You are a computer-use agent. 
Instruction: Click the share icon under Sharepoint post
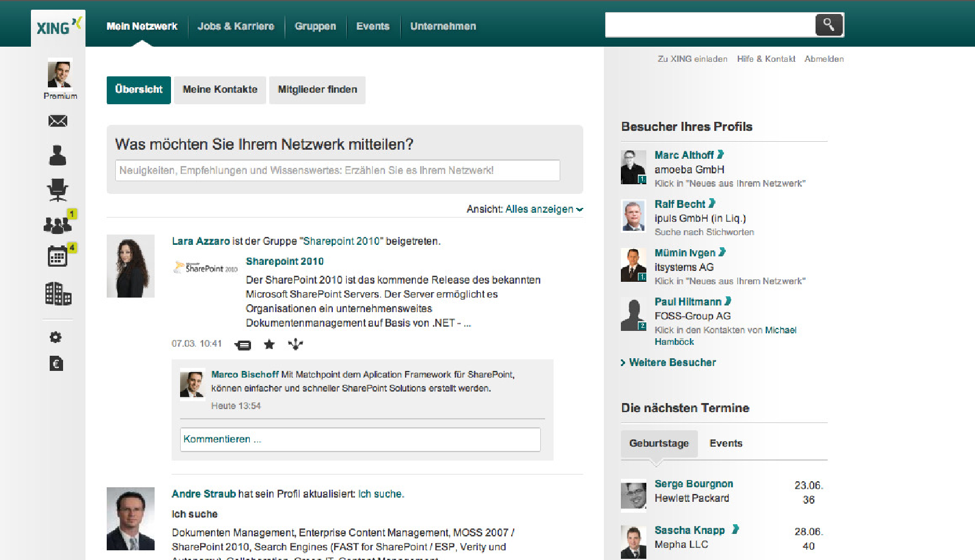[295, 345]
